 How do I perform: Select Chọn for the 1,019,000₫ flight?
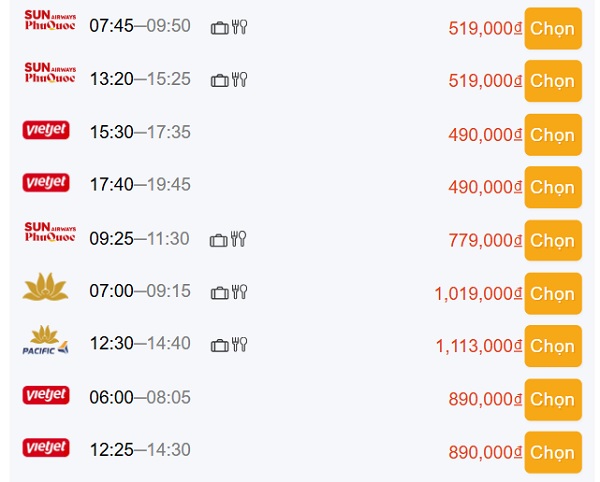coord(553,294)
